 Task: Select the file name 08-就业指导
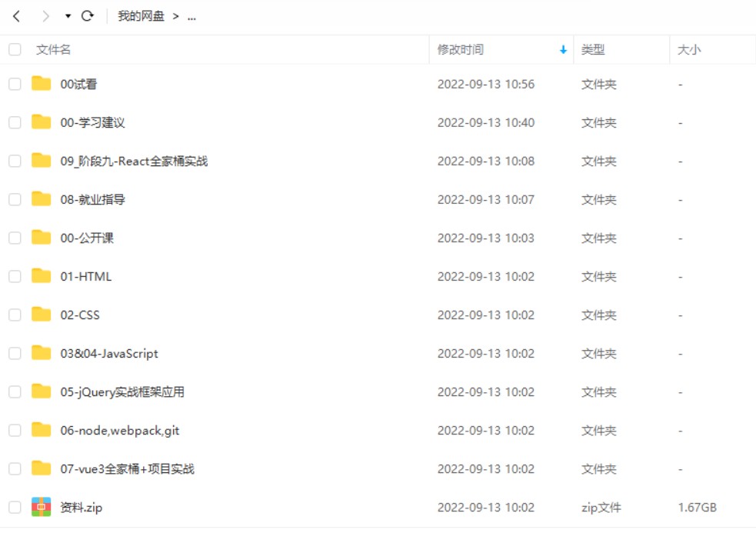pos(92,200)
